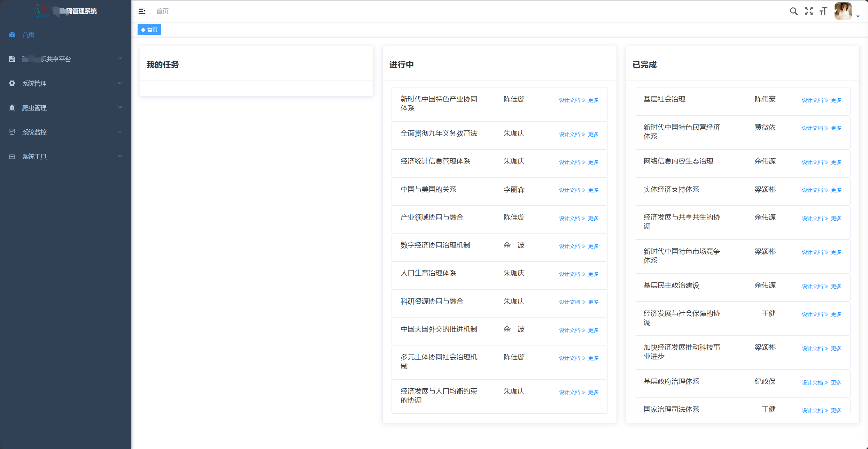This screenshot has width=868, height=449.
Task: Open 设计文档 for 新时代中国特色产业协同体系
Action: coord(572,100)
